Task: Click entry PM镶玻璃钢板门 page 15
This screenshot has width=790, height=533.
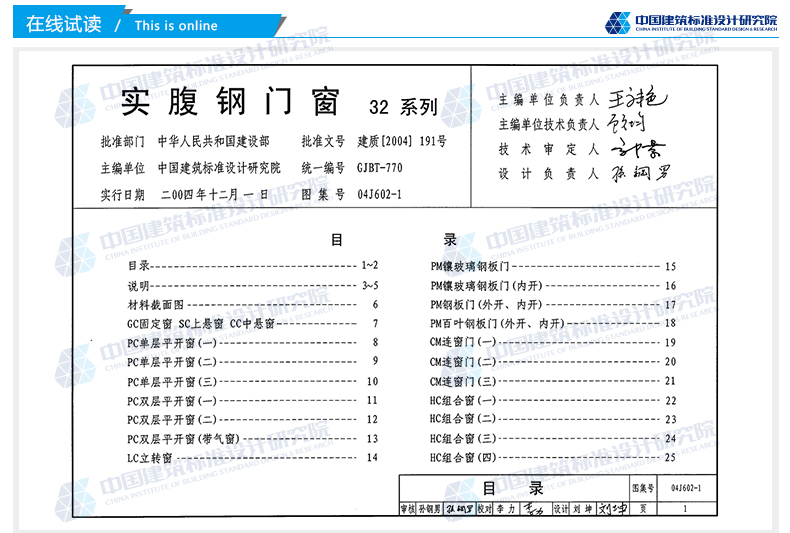Action: [x=553, y=266]
